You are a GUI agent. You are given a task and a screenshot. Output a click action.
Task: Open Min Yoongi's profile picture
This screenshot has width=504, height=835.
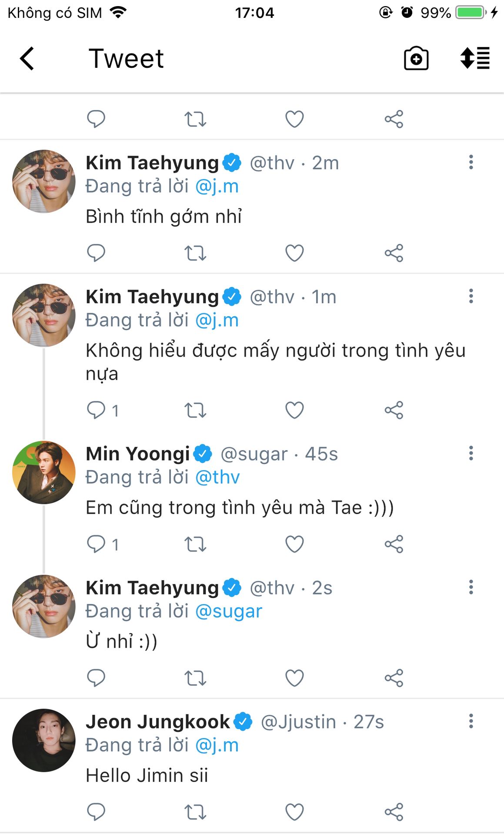[x=44, y=473]
